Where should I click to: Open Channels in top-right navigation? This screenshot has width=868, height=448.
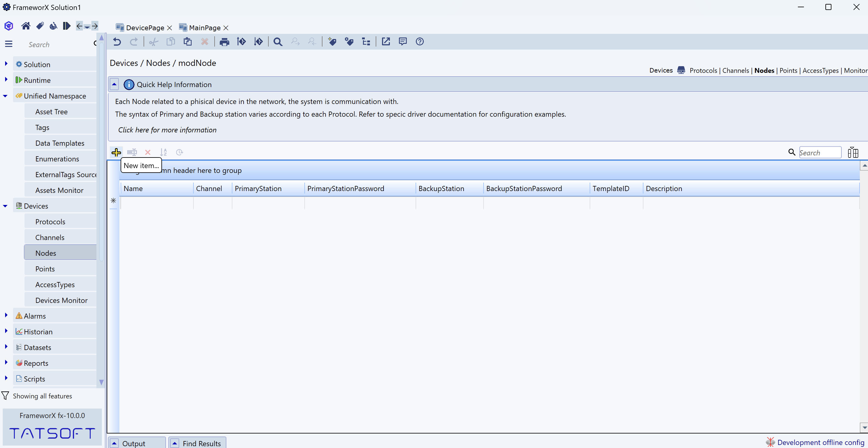tap(736, 70)
